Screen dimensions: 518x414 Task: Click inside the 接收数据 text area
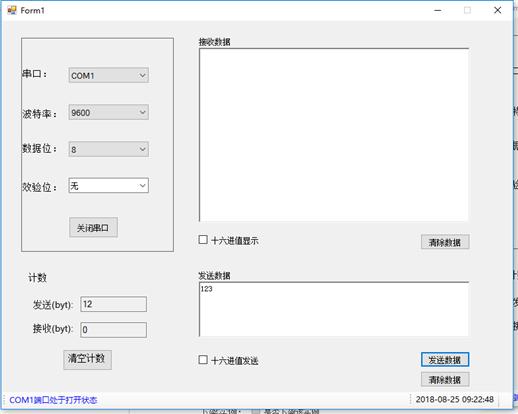coord(334,135)
